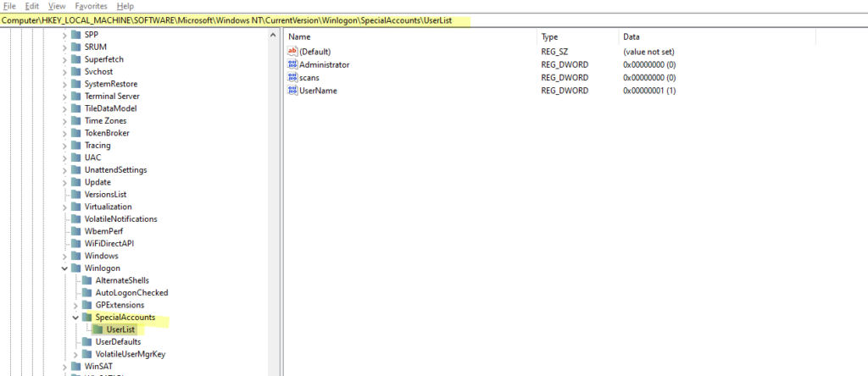The image size is (868, 376).
Task: Select the Time Zones folder icon
Action: 75,120
